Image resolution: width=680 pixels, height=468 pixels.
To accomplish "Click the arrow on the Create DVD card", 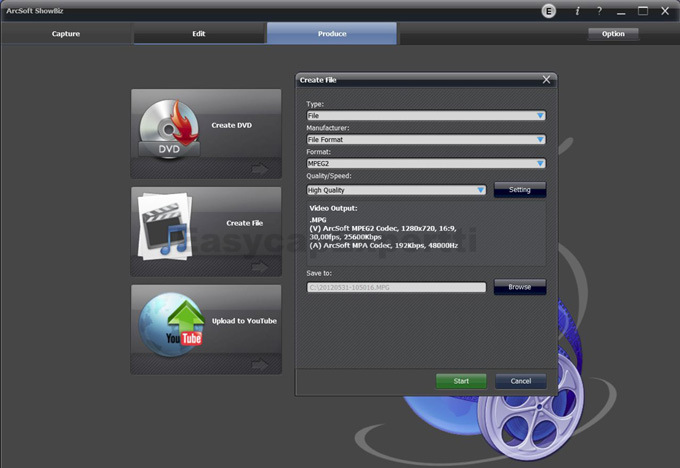I will click(x=260, y=169).
